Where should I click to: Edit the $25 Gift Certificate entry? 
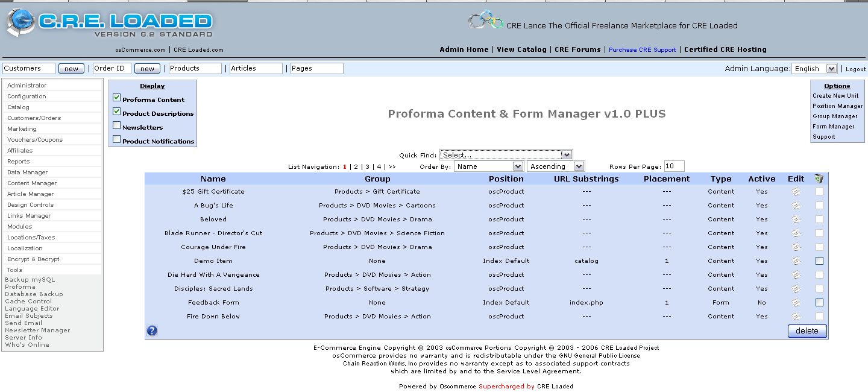796,192
